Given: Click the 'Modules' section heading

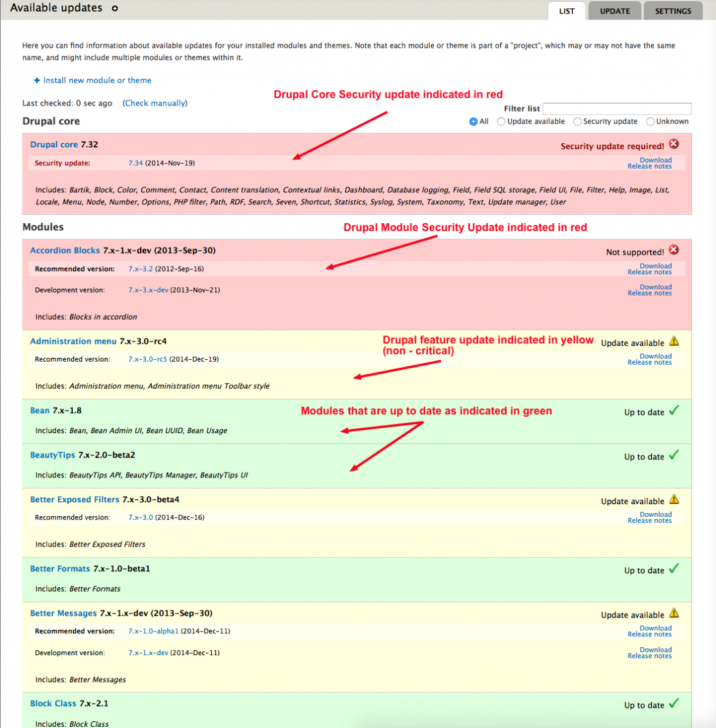Looking at the screenshot, I should [43, 227].
